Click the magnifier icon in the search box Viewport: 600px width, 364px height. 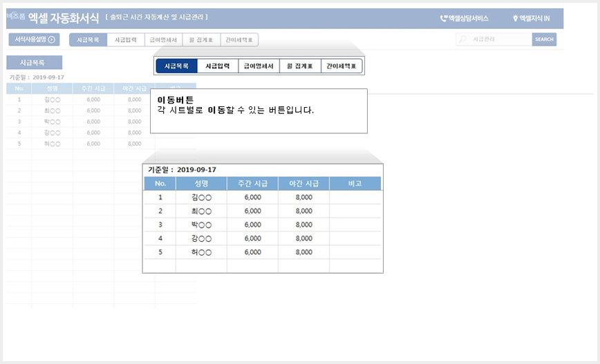pyautogui.click(x=463, y=39)
